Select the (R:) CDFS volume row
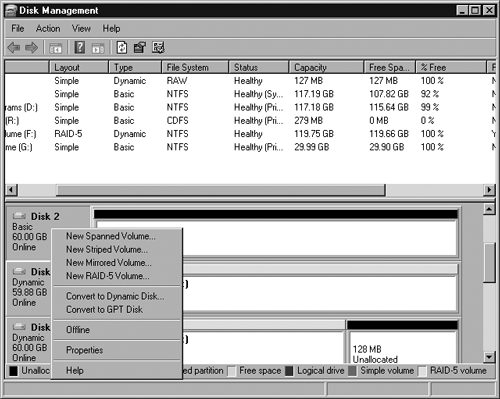This screenshot has width=500, height=399. pyautogui.click(x=250, y=121)
